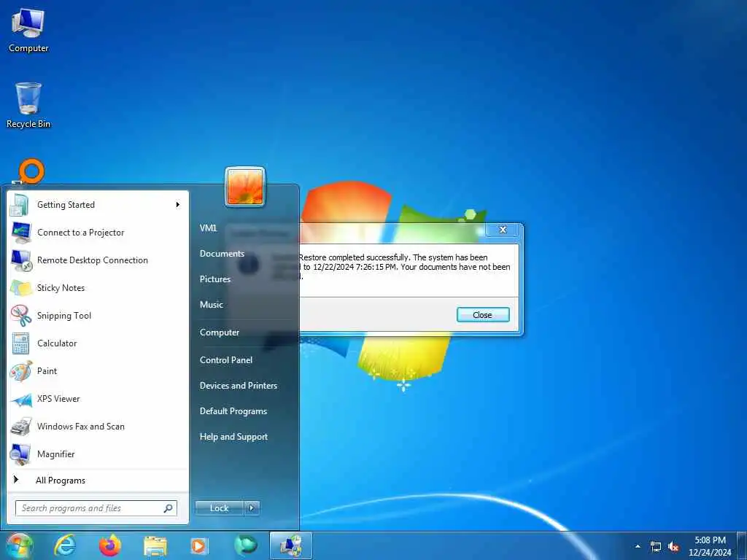The height and width of the screenshot is (560, 747).
Task: Click the Start orb button
Action: click(19, 545)
